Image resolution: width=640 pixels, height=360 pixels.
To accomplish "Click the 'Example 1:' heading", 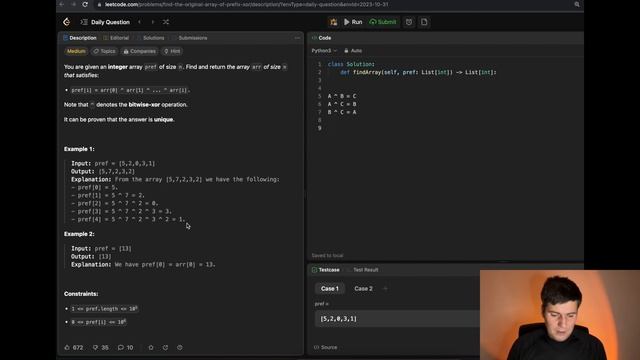I will (79, 149).
